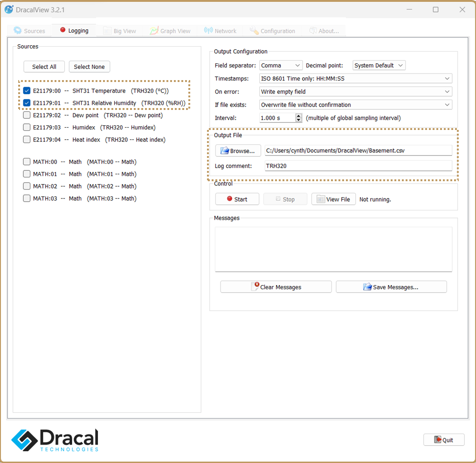Click the Stop logging button
476x463 pixels.
[285, 199]
